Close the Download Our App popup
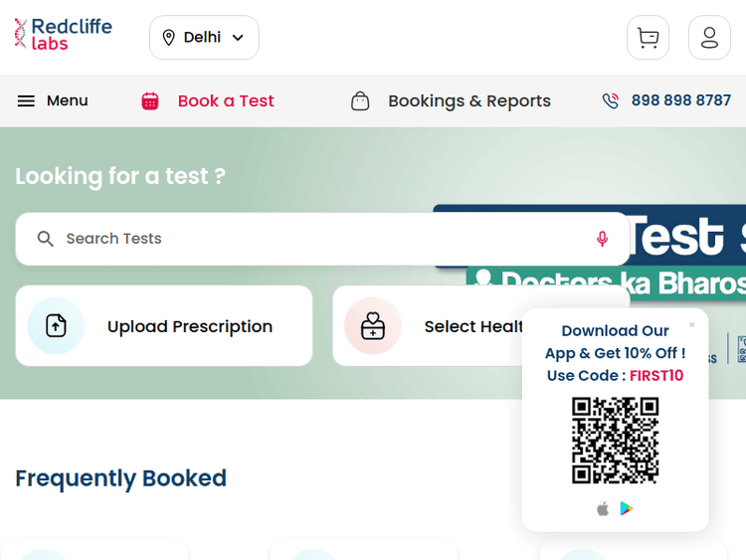The image size is (746, 560). [x=692, y=325]
